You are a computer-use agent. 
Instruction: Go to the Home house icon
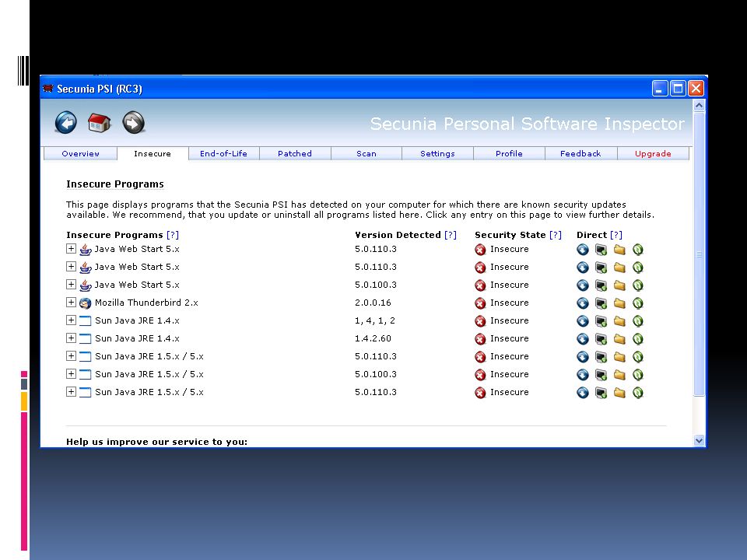99,123
